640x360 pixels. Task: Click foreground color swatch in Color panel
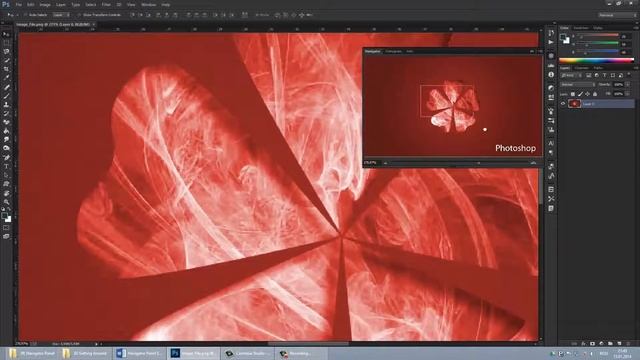click(x=563, y=37)
